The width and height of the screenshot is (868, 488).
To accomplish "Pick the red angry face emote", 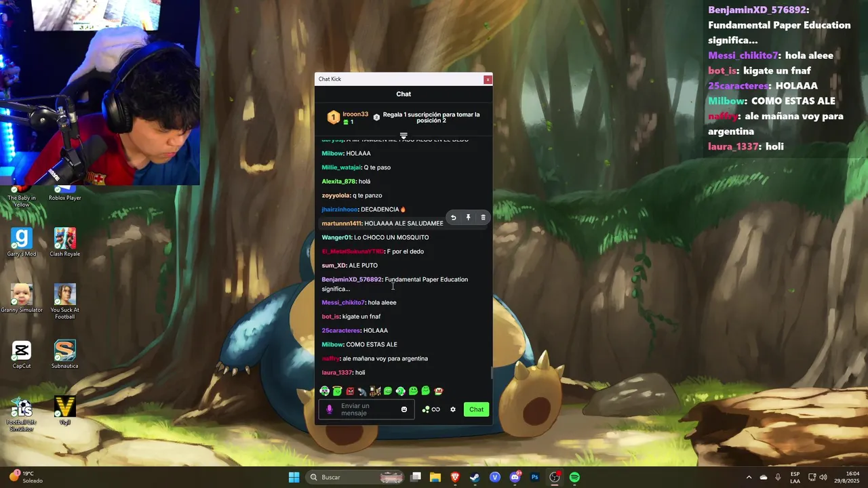I will (350, 391).
